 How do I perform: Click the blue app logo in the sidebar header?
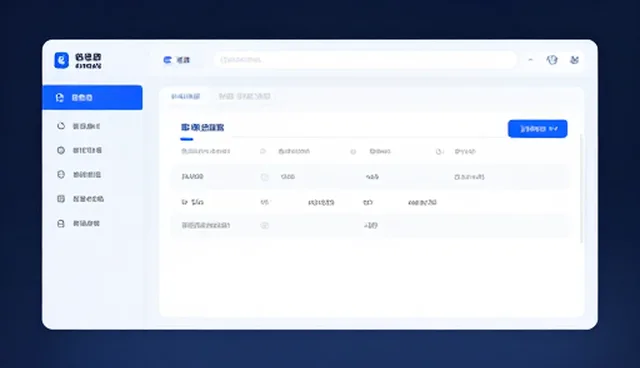point(62,60)
